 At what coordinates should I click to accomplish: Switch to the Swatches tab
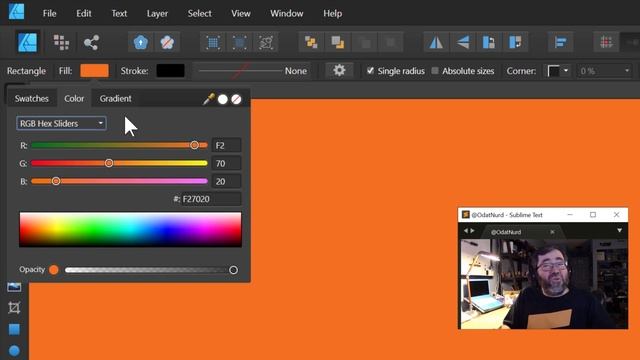coord(31,98)
